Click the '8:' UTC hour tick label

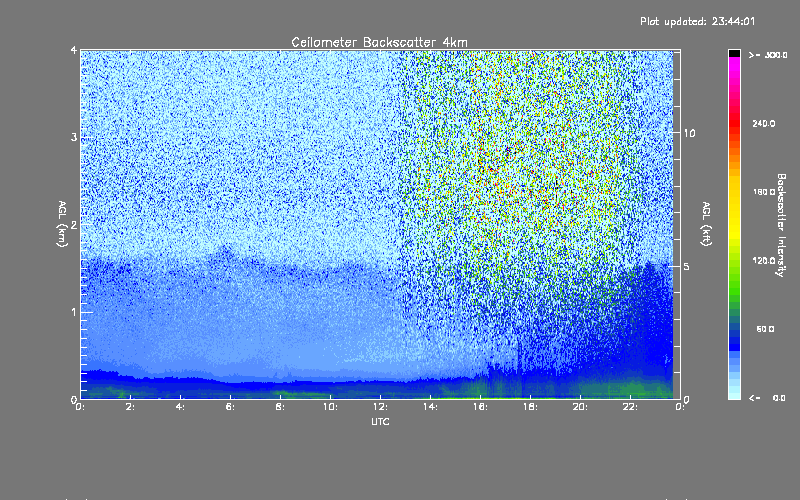pos(280,407)
